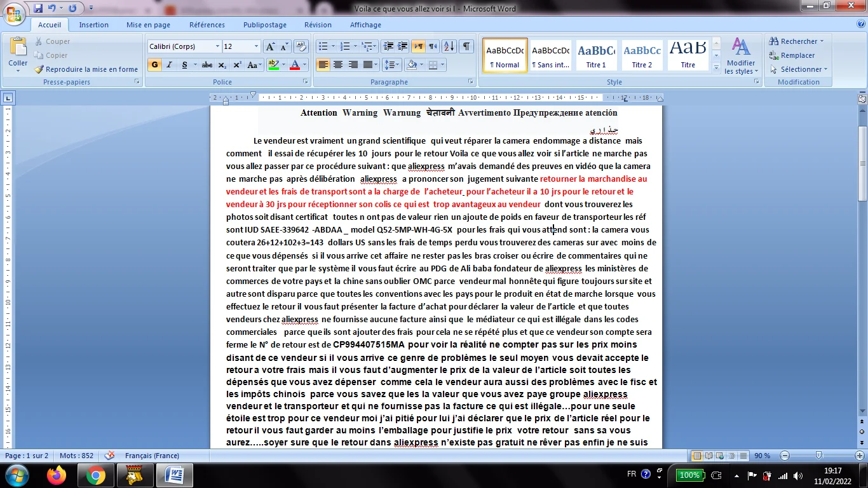Screen dimensions: 868x488
Task: Open Google Chrome from the taskbar
Action: [96, 475]
